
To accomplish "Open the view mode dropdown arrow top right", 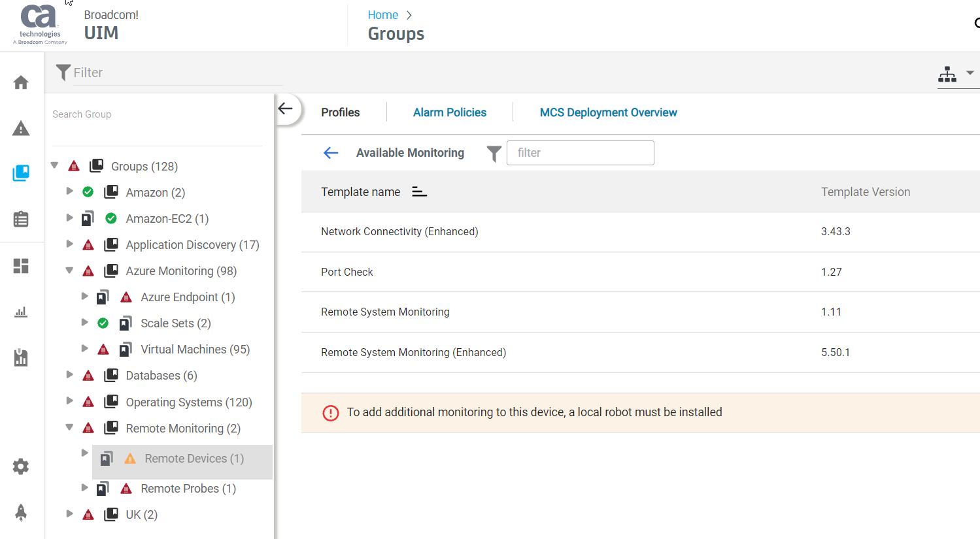I will point(969,74).
